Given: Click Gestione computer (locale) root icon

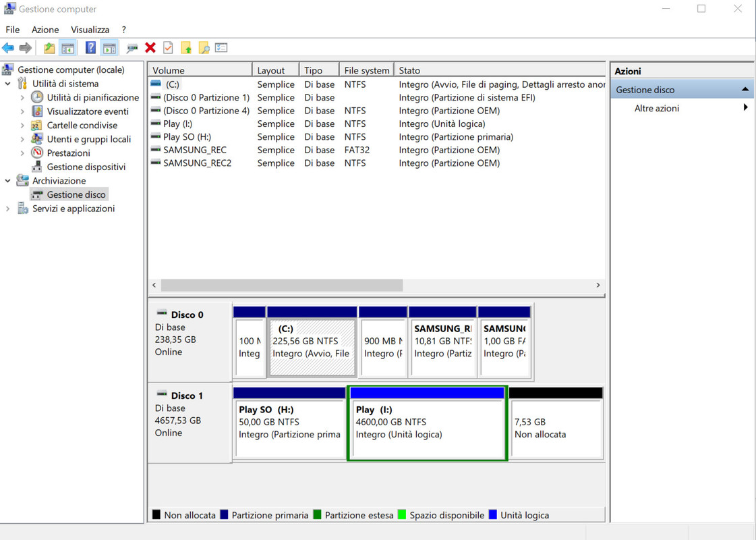Looking at the screenshot, I should pyautogui.click(x=7, y=70).
